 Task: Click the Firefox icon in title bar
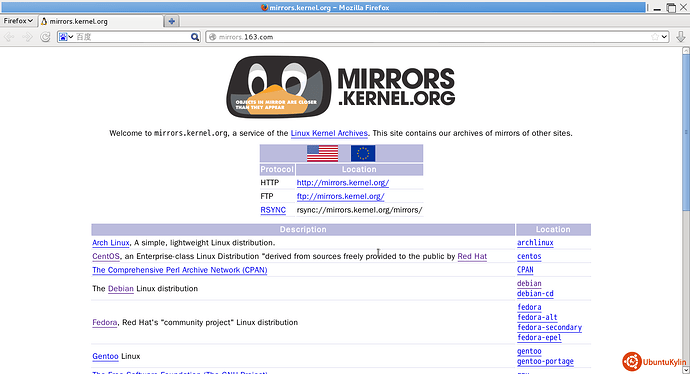click(x=264, y=7)
